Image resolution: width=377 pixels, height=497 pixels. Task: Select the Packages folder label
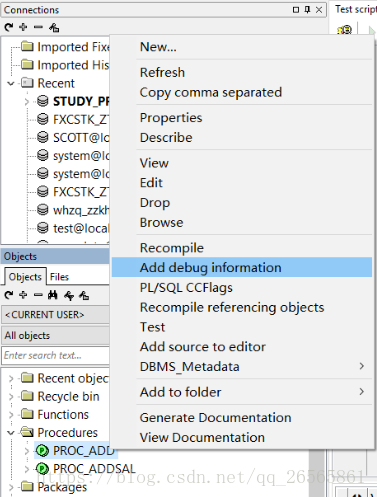(x=62, y=487)
